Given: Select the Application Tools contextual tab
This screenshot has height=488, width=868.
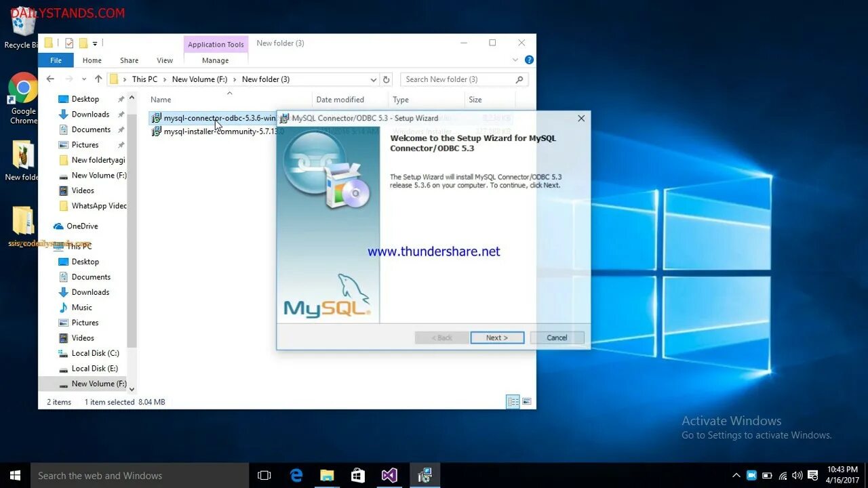Looking at the screenshot, I should tap(216, 44).
